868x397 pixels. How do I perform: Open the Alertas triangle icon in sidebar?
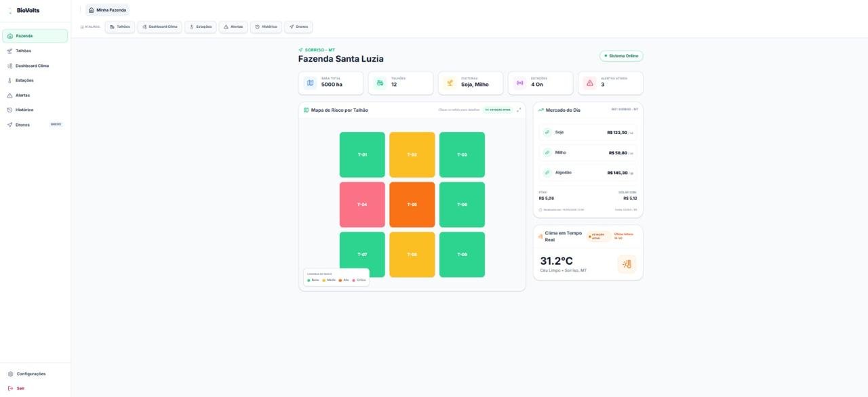coord(9,96)
